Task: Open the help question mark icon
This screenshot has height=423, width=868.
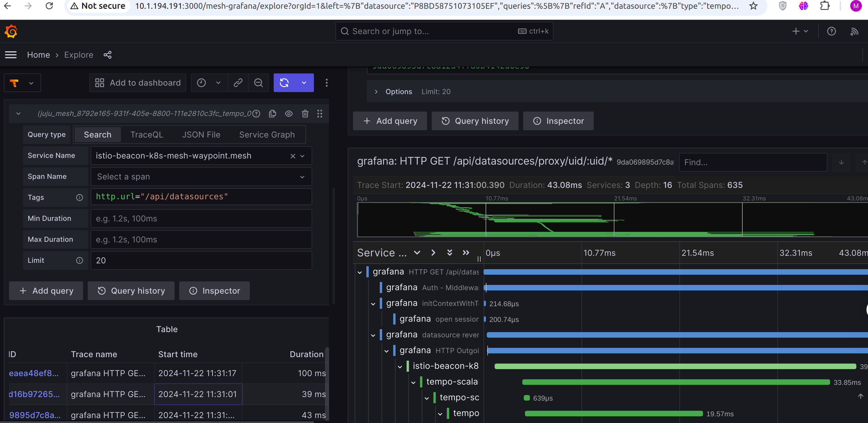Action: [831, 31]
